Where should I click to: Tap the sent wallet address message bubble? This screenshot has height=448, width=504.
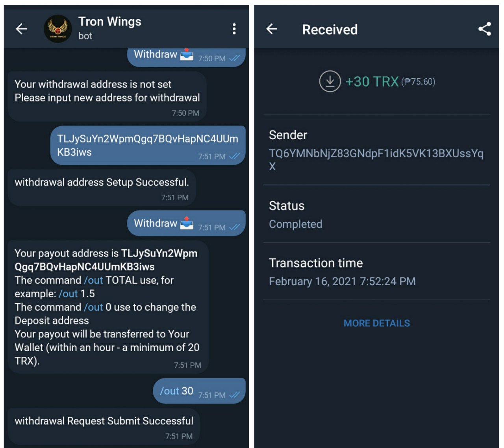147,145
